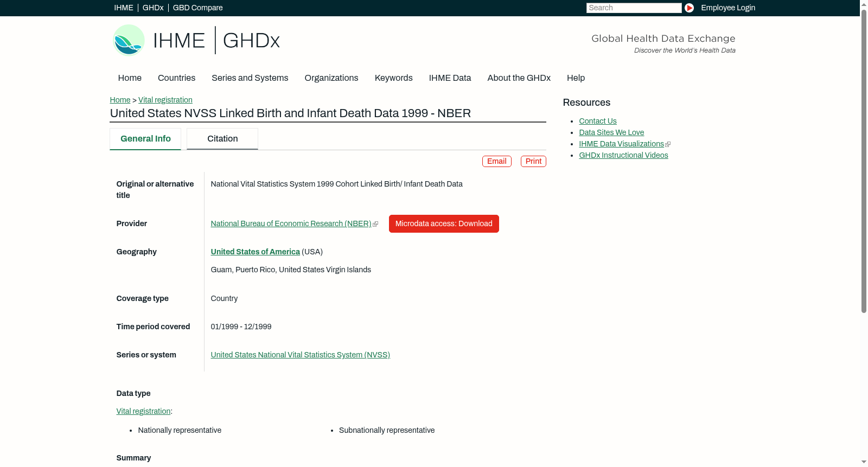Open the Organizations menu item

point(331,78)
